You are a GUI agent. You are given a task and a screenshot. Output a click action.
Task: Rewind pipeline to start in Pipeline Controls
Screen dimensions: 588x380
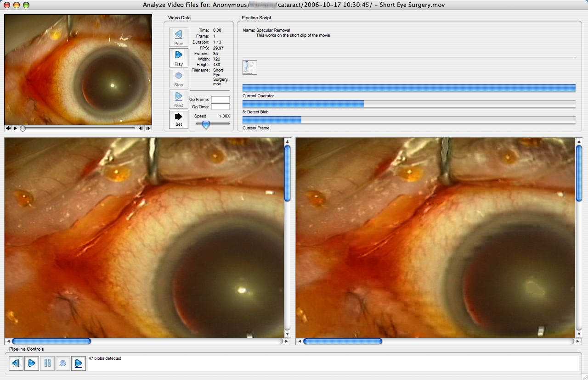[16, 363]
